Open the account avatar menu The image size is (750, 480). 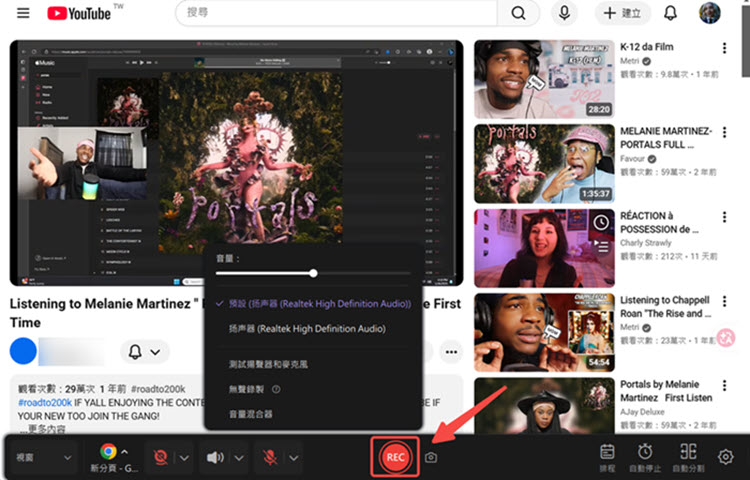(x=710, y=13)
